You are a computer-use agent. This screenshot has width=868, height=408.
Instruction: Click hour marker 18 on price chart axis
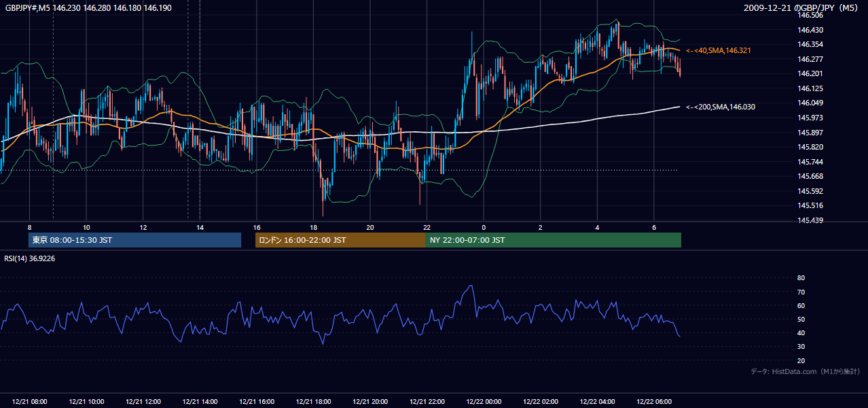point(313,227)
